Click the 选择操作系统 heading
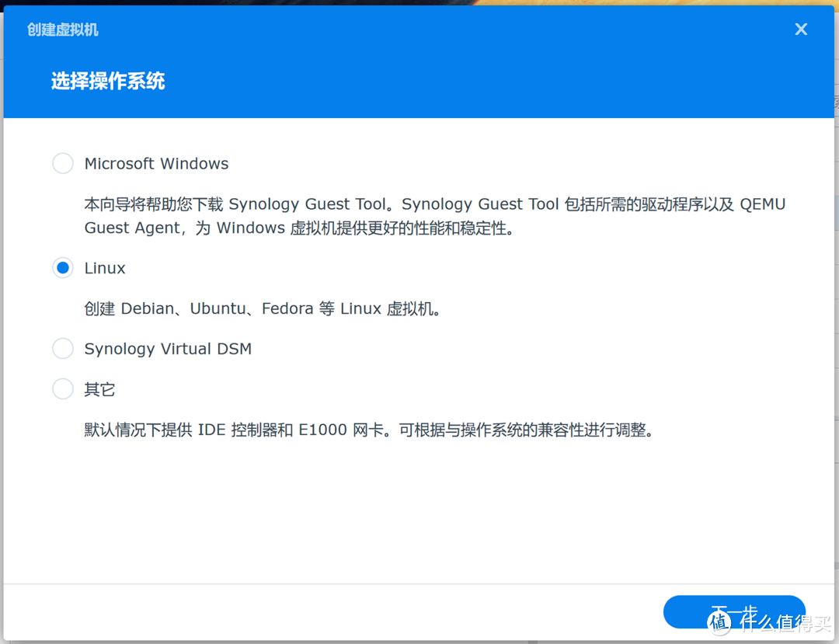This screenshot has height=644, width=839. 107,81
